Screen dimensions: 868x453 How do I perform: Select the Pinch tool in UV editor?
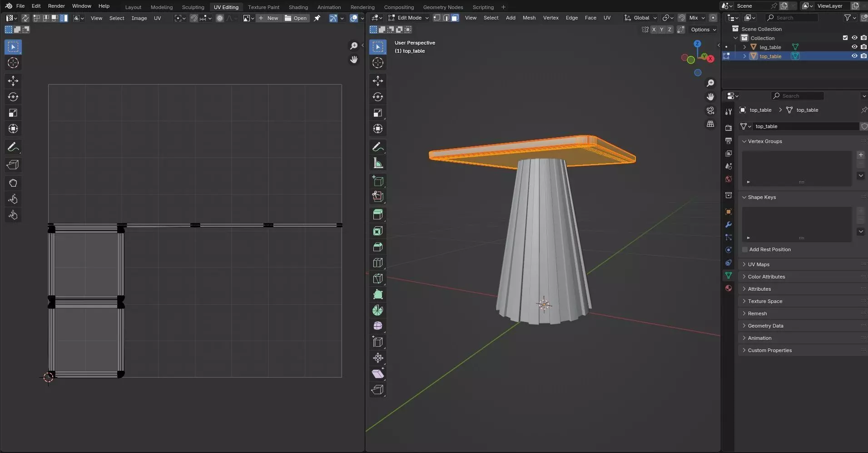(13, 215)
